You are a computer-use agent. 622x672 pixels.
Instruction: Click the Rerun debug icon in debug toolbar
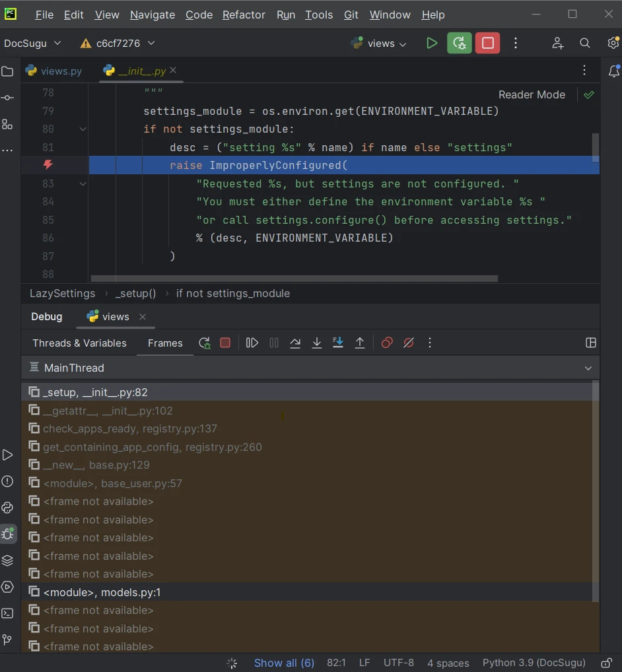(x=205, y=343)
